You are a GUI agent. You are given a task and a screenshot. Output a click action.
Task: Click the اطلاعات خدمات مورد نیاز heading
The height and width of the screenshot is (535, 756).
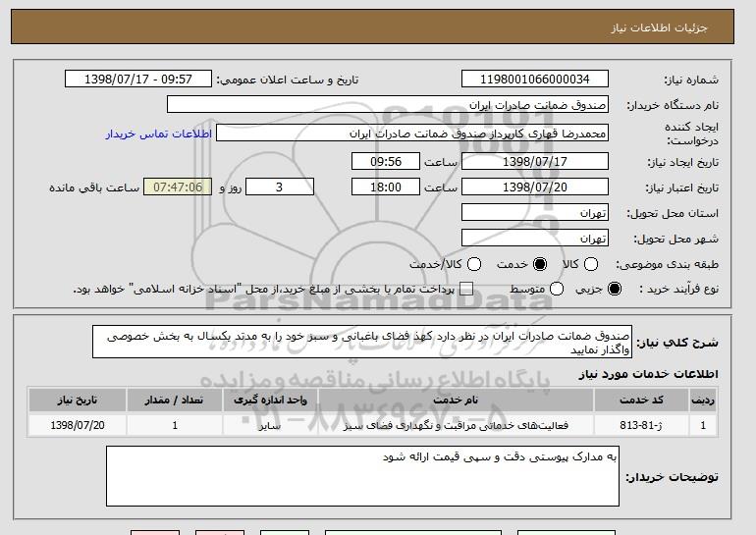[x=648, y=374]
